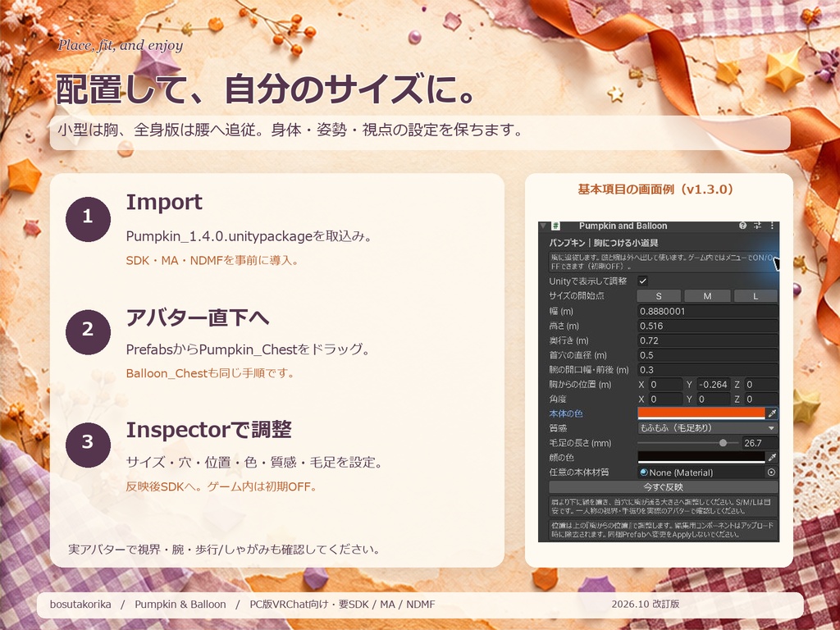Pick 顔の色 with the eyedropper icon
The width and height of the screenshot is (840, 630).
(x=772, y=458)
